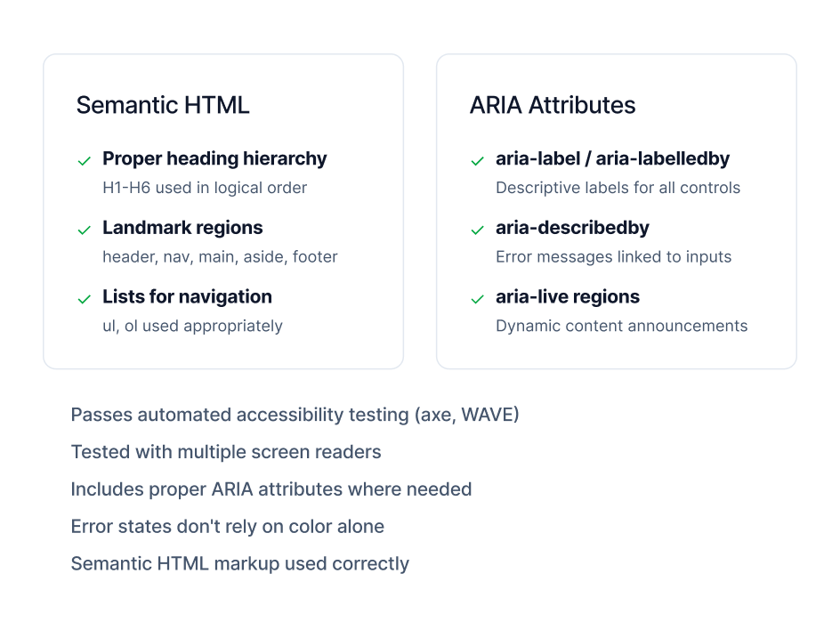Click header, nav, main, aside, footer description

[x=220, y=257]
